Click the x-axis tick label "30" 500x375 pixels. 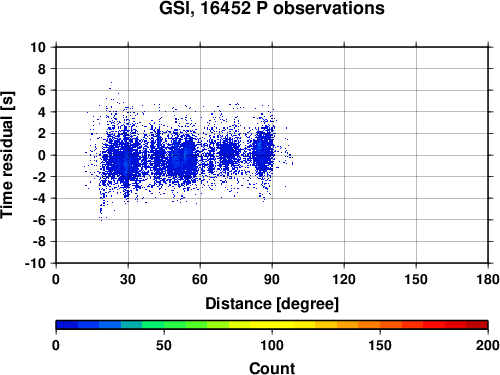128,279
